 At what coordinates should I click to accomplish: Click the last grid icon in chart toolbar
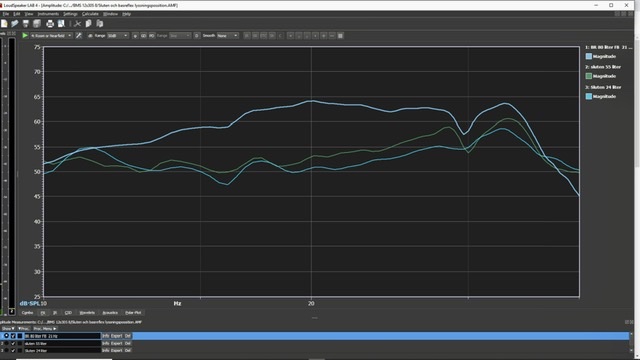point(340,36)
